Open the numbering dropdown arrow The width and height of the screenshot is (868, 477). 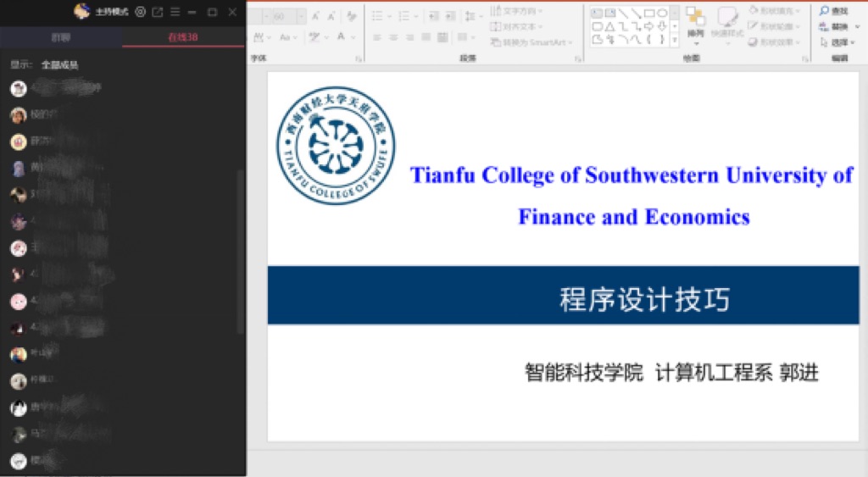point(415,16)
